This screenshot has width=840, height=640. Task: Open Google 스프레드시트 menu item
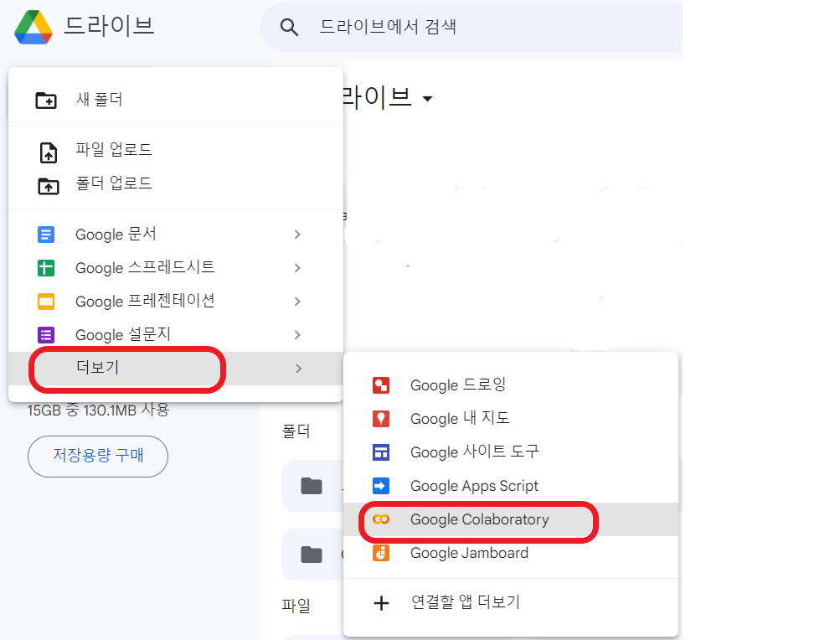click(176, 267)
